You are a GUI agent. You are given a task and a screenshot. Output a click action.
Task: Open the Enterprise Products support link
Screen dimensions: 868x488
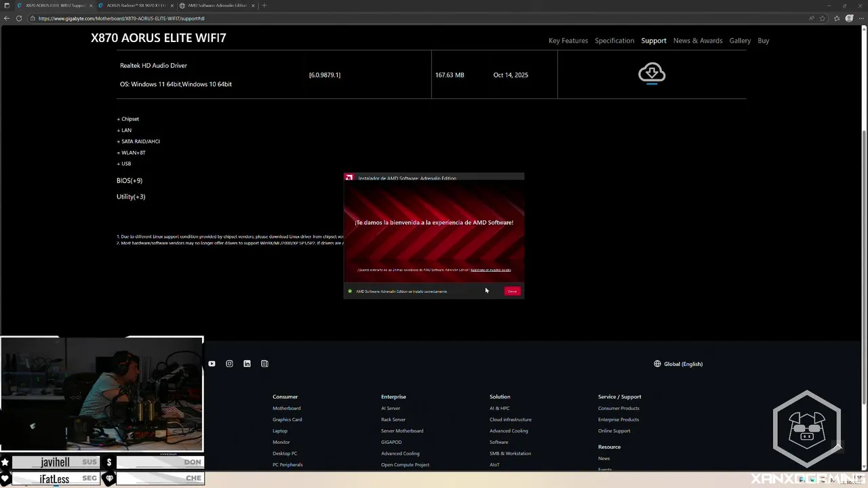(x=618, y=420)
